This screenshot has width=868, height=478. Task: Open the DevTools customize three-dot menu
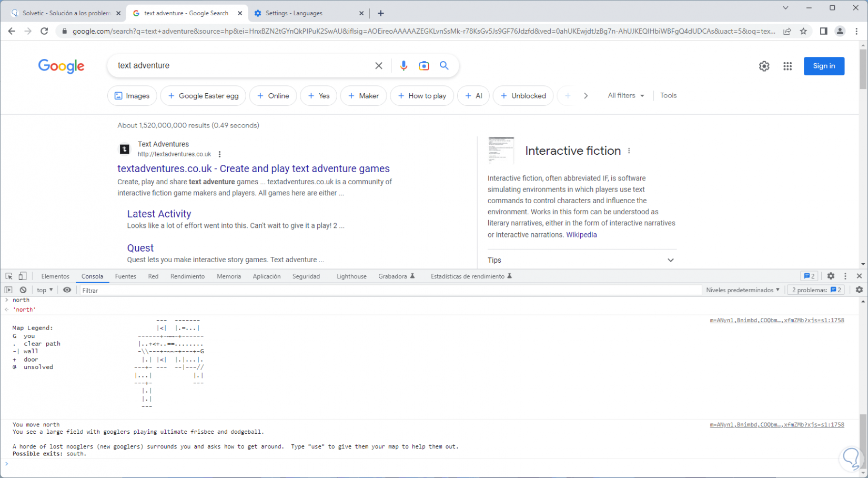pos(845,276)
